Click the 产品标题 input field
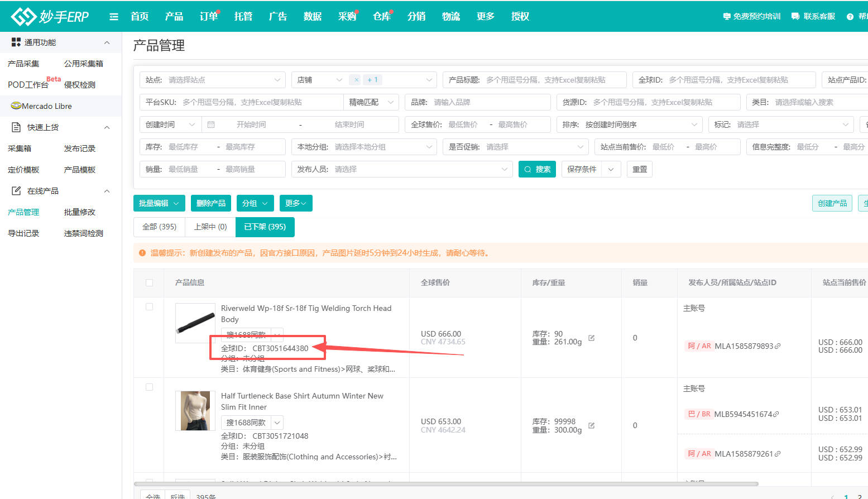Image resolution: width=868 pixels, height=499 pixels. 553,80
